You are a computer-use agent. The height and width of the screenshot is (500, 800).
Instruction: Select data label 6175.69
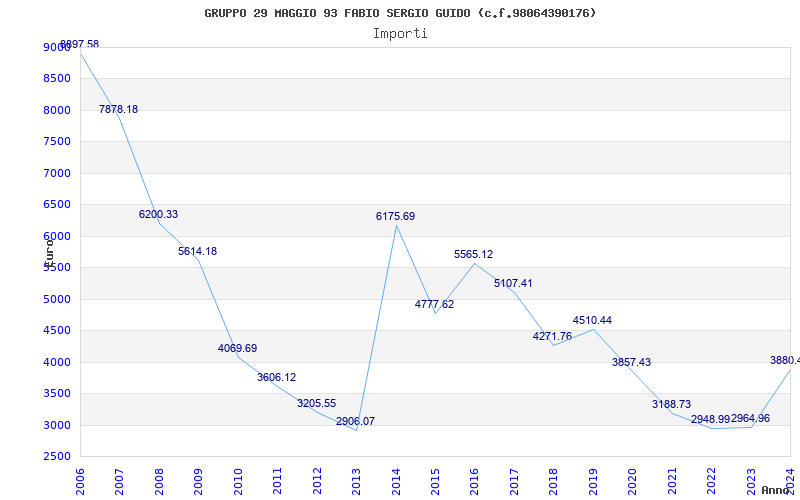[395, 216]
